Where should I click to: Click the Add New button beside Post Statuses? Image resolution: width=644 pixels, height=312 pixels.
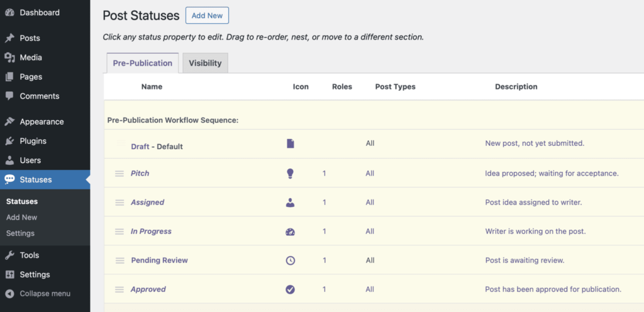[x=207, y=16]
